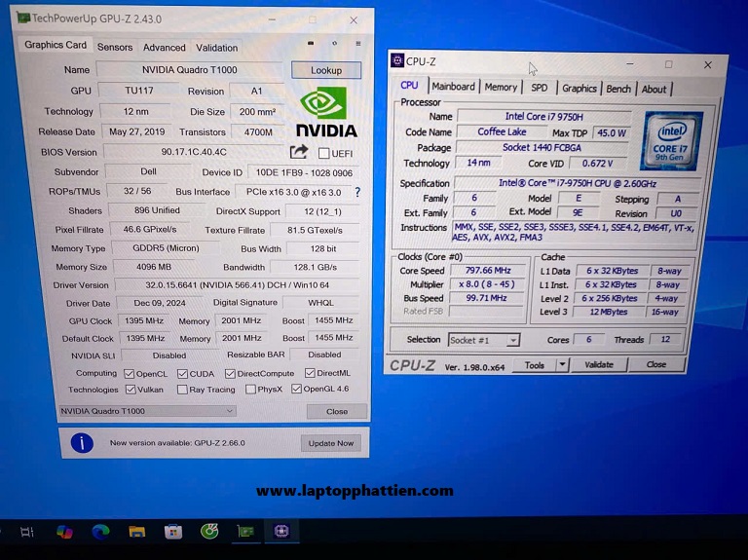Screen dimensions: 748x560
Task: Open the CPU-Z Bench tab
Action: [x=618, y=89]
